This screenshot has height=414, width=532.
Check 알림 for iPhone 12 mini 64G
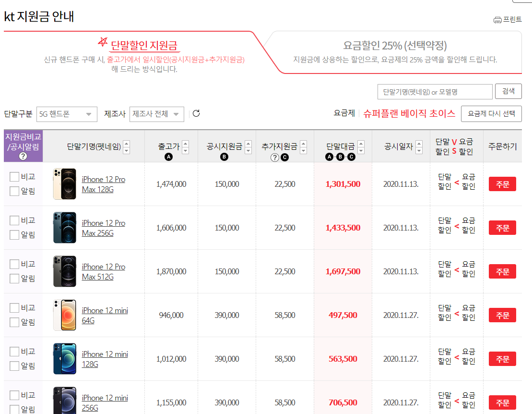[14, 322]
